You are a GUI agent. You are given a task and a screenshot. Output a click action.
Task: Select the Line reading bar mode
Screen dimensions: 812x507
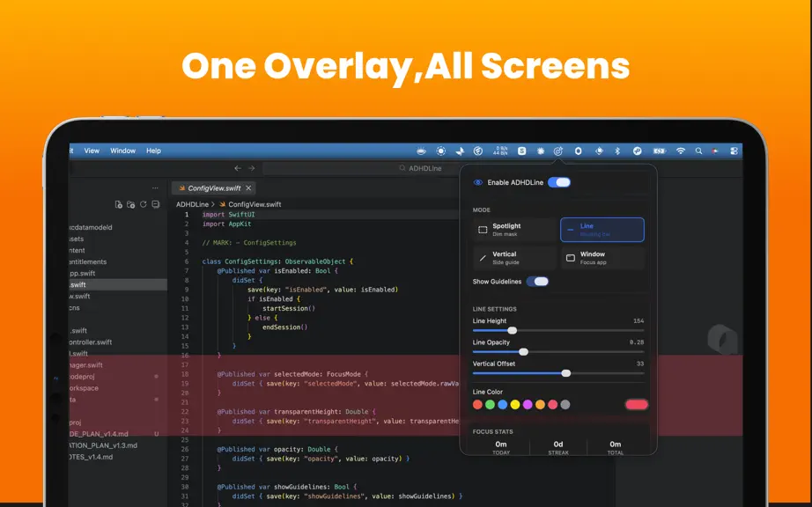(x=602, y=230)
